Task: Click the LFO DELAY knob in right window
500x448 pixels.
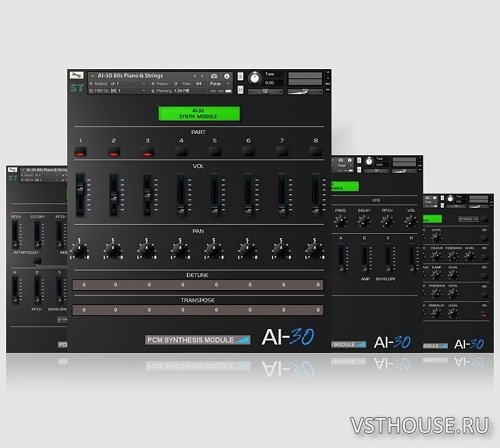Action: point(364,221)
